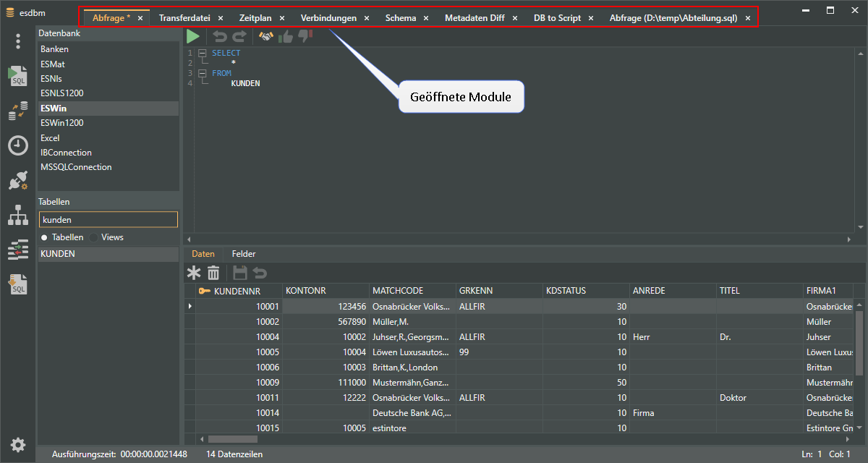Close the DB to Script tab
This screenshot has width=868, height=463.
click(591, 18)
